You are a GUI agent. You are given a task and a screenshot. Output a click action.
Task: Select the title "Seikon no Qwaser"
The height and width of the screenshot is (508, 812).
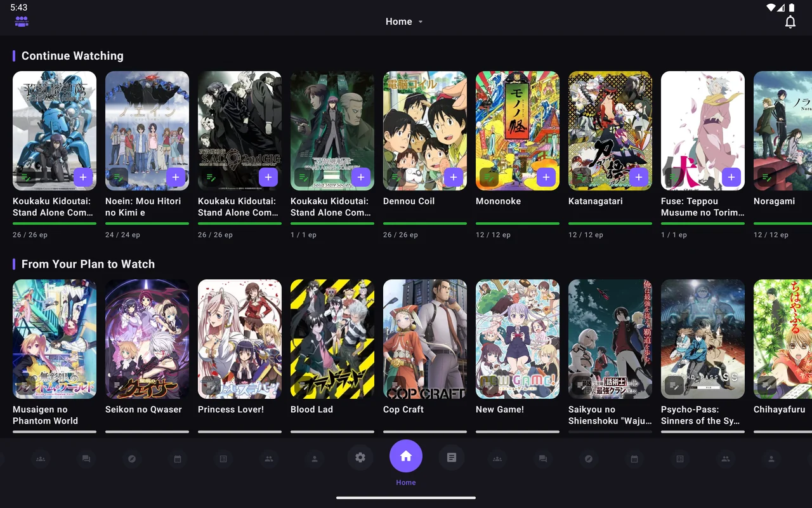[143, 410]
